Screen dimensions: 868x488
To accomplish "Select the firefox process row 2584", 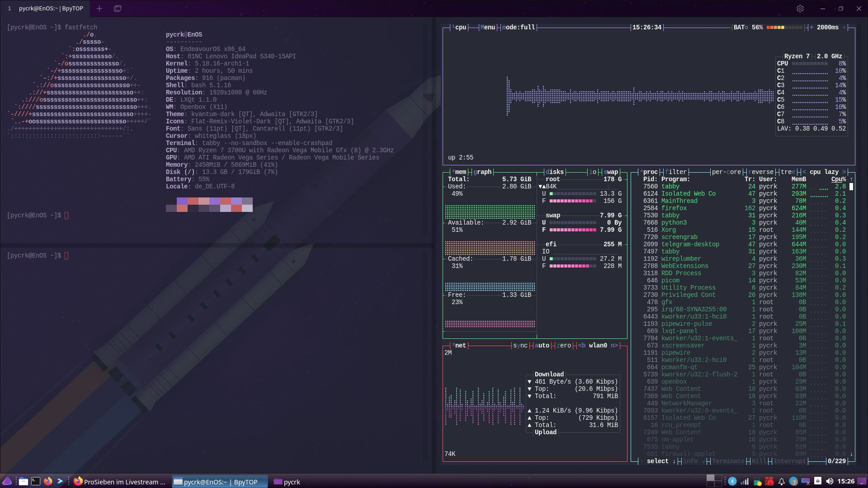I will click(745, 208).
